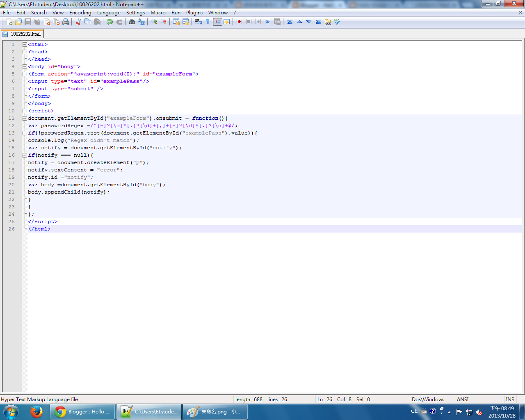Redo the edit using the Redo icon

click(x=119, y=22)
